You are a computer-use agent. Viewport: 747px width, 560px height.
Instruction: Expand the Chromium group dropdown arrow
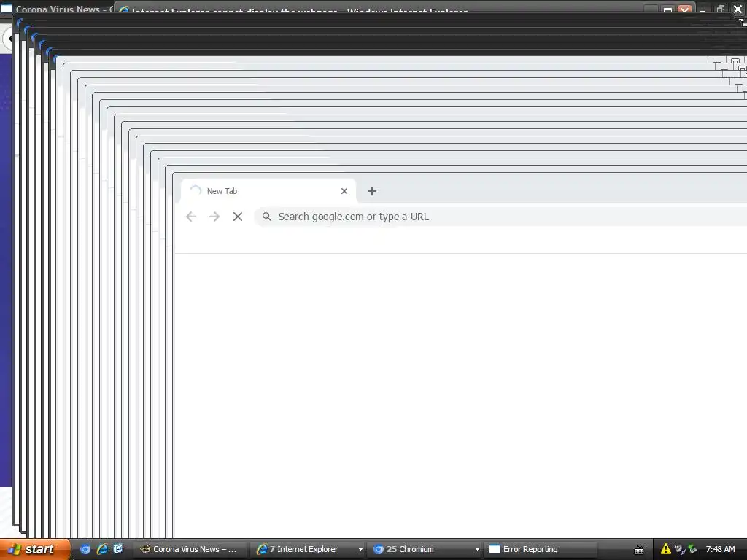[477, 550]
